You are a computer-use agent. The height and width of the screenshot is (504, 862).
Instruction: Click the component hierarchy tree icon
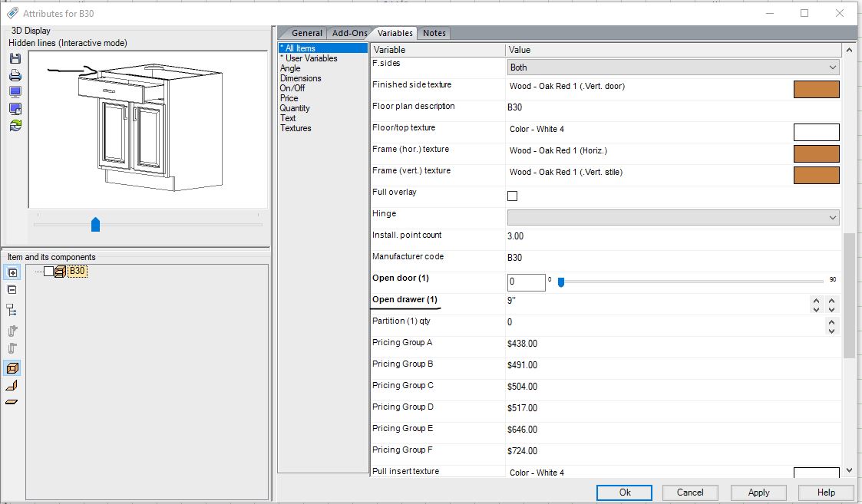[12, 310]
